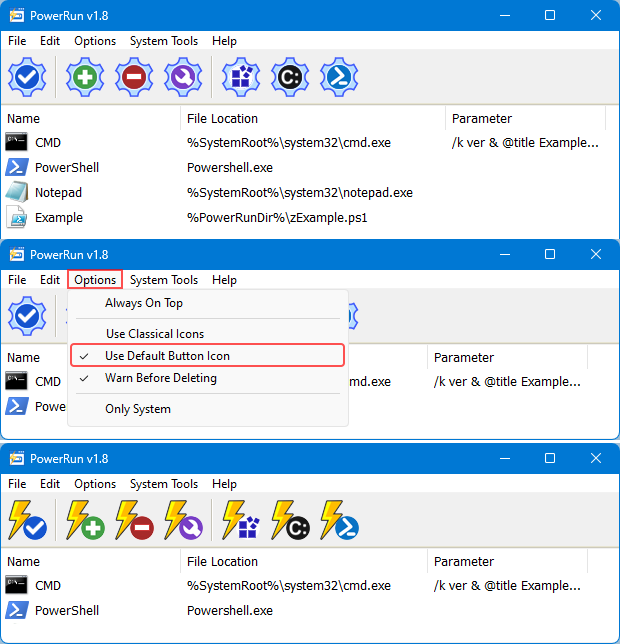Select the Example script entry in the list
Viewport: 620px width, 644px height.
[x=58, y=217]
